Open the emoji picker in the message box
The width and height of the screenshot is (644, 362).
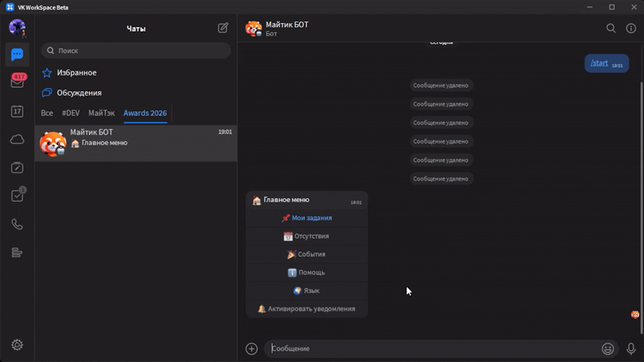click(x=607, y=349)
